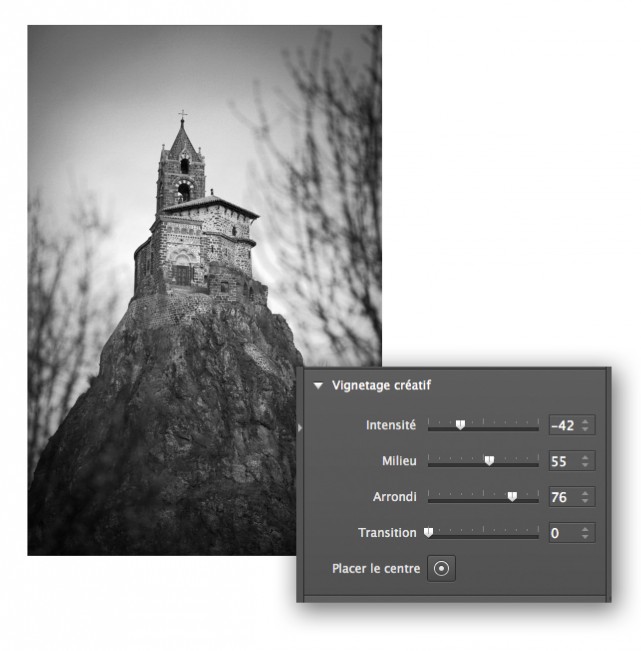
Task: Decrease Transition with the down stepper arrow
Action: click(x=585, y=536)
